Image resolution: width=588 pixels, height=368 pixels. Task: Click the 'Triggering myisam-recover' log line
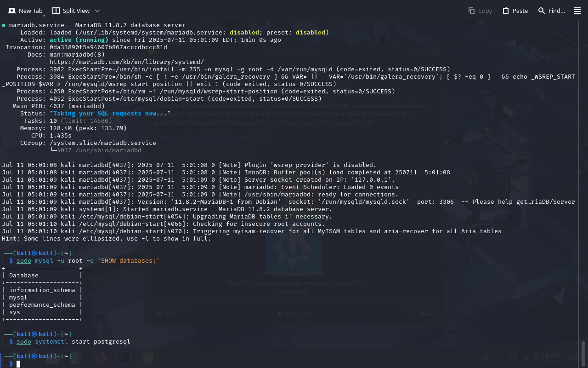(x=252, y=231)
